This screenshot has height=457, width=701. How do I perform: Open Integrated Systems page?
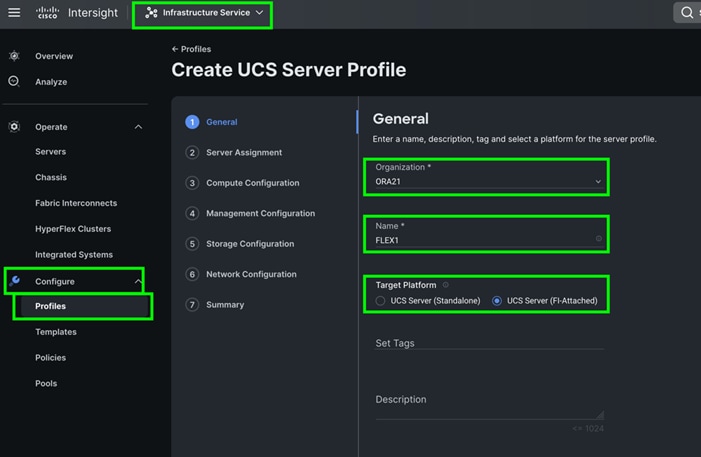(74, 254)
